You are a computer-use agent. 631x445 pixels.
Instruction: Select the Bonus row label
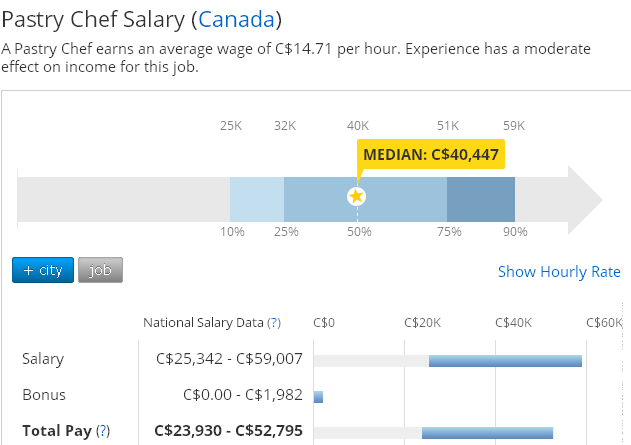click(43, 395)
